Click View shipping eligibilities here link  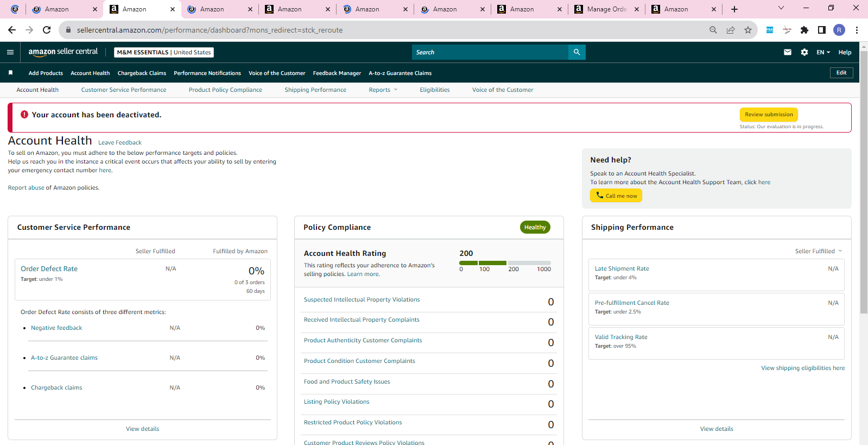[x=803, y=368]
